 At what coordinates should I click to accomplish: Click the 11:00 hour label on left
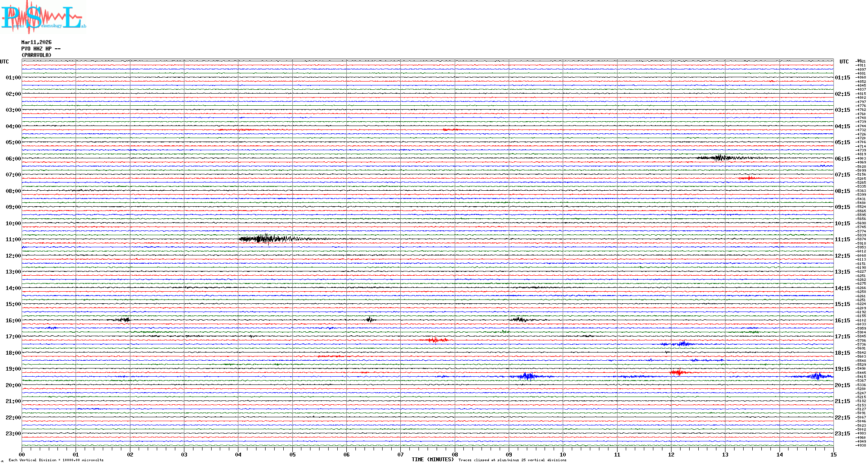[x=13, y=239]
